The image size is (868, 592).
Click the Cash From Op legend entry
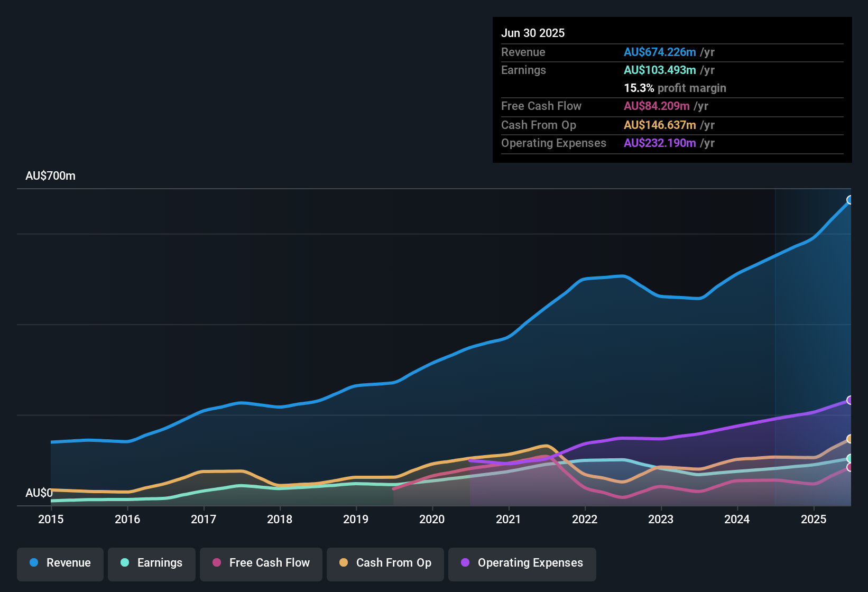(x=385, y=563)
